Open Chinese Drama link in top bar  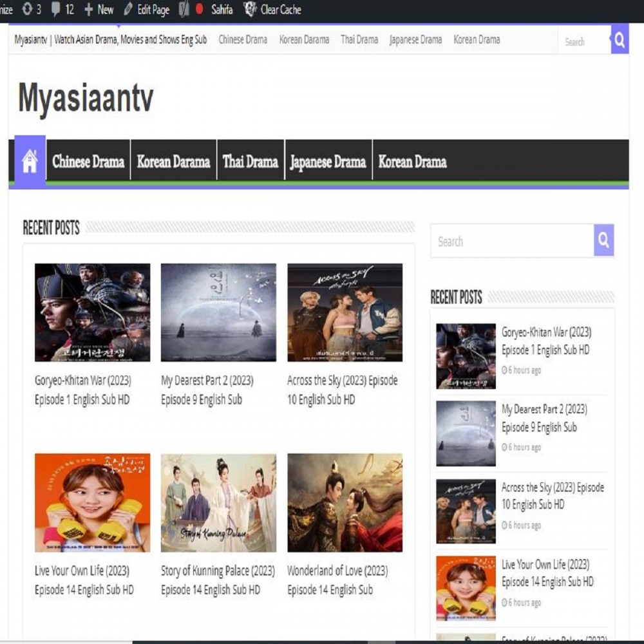point(243,40)
